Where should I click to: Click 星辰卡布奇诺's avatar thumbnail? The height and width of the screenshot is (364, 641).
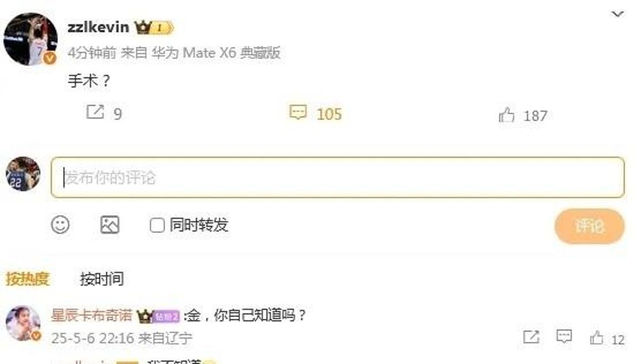point(23,323)
